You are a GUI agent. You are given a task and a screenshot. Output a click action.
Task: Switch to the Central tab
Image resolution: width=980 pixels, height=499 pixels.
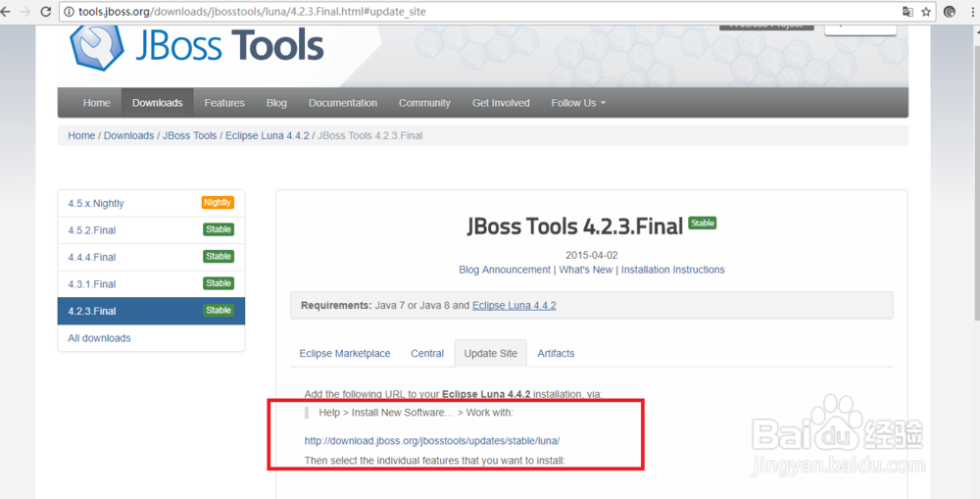click(x=427, y=353)
